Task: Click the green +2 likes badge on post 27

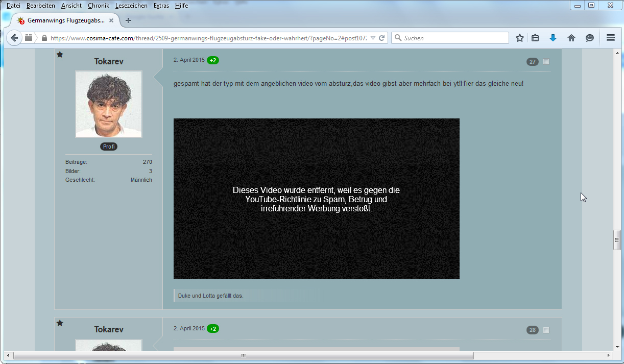Action: click(x=213, y=60)
